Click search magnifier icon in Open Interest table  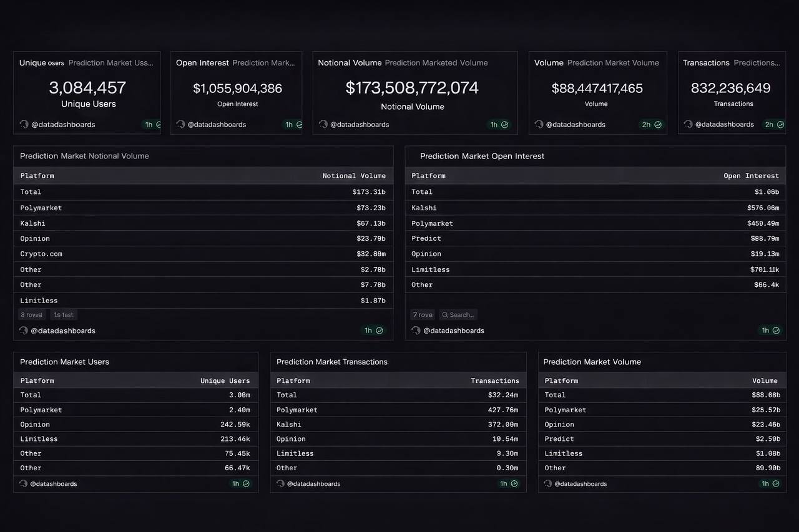(444, 315)
